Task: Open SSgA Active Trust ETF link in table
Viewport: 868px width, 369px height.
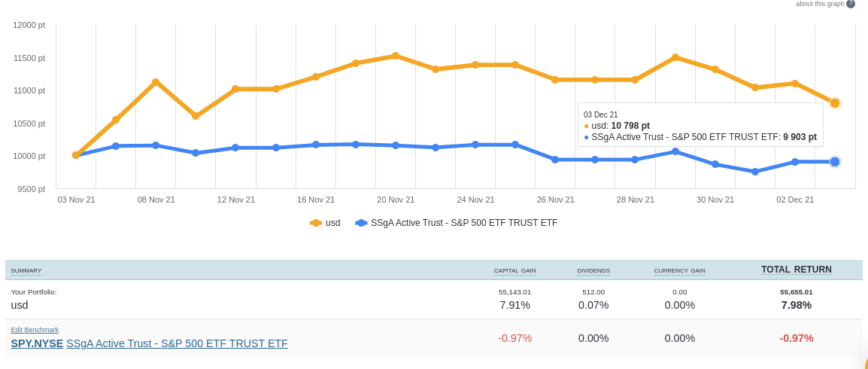Action: (x=177, y=343)
